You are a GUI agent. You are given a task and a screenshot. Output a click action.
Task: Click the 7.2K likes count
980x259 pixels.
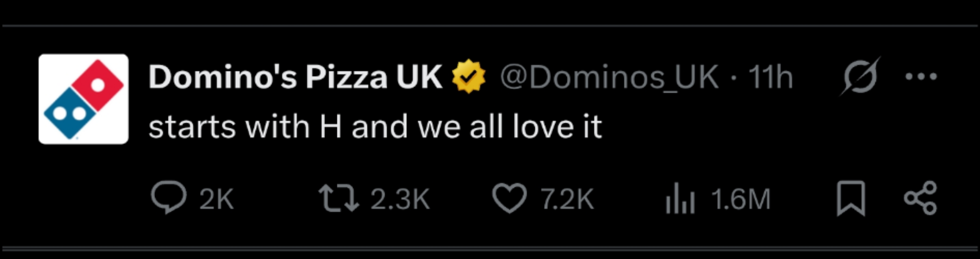[568, 199]
